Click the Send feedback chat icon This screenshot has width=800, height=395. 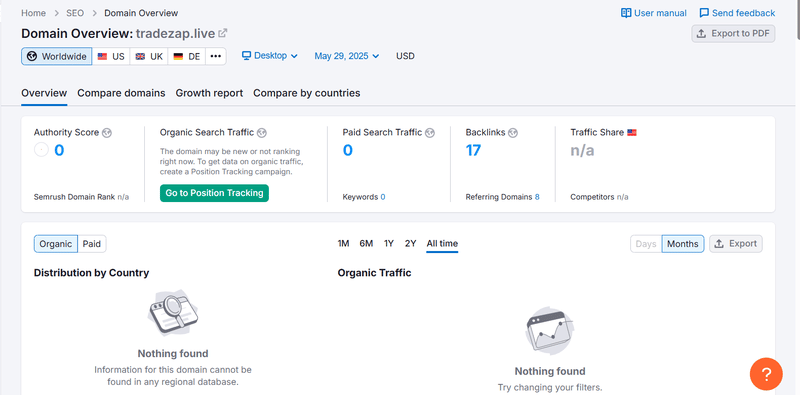point(704,13)
